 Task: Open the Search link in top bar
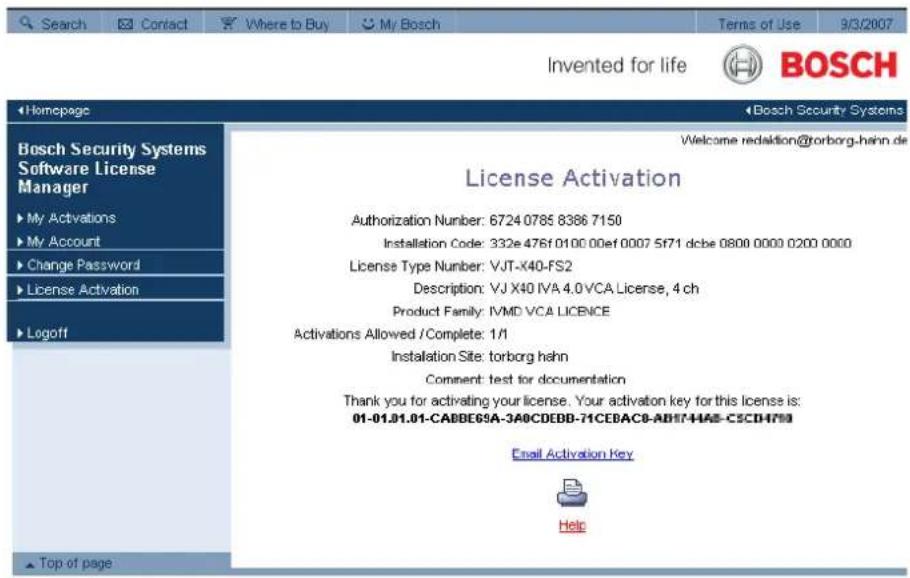63,24
